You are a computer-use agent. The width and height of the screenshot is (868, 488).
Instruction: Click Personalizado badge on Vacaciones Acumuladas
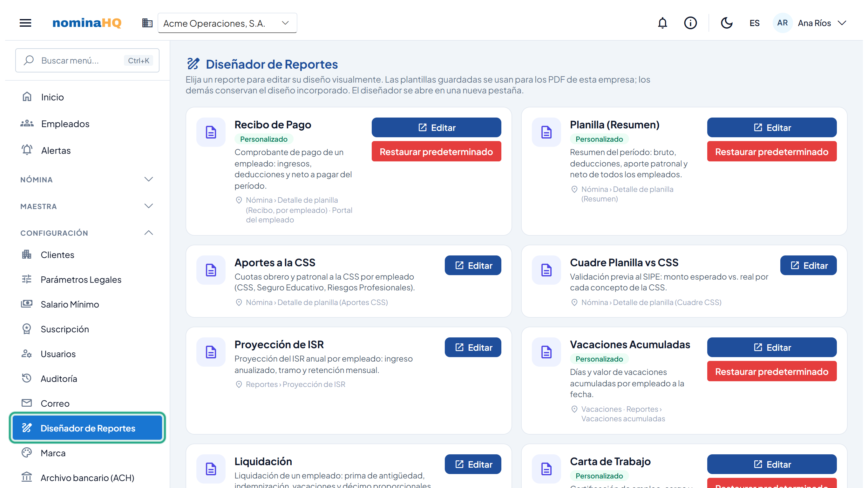599,359
